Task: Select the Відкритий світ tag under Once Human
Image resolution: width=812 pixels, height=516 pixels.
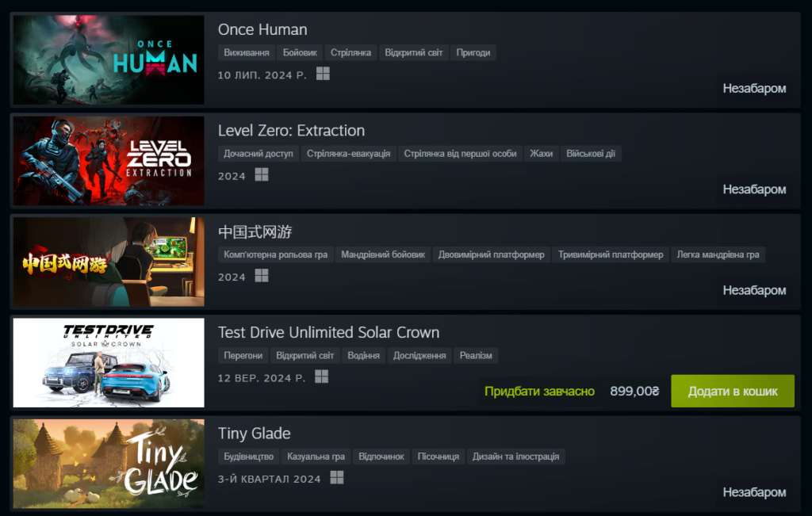Action: point(414,53)
